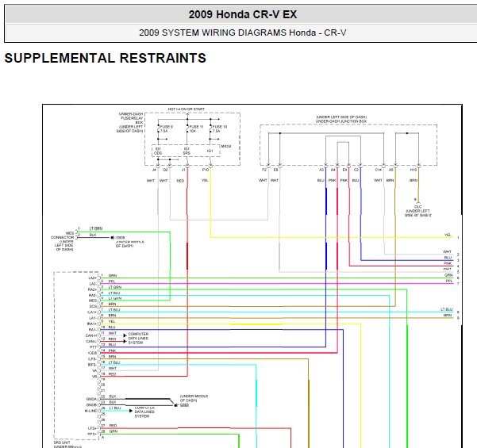Select junction box terminal label 'D14'
The width and height of the screenshot is (477, 448).
pos(378,170)
